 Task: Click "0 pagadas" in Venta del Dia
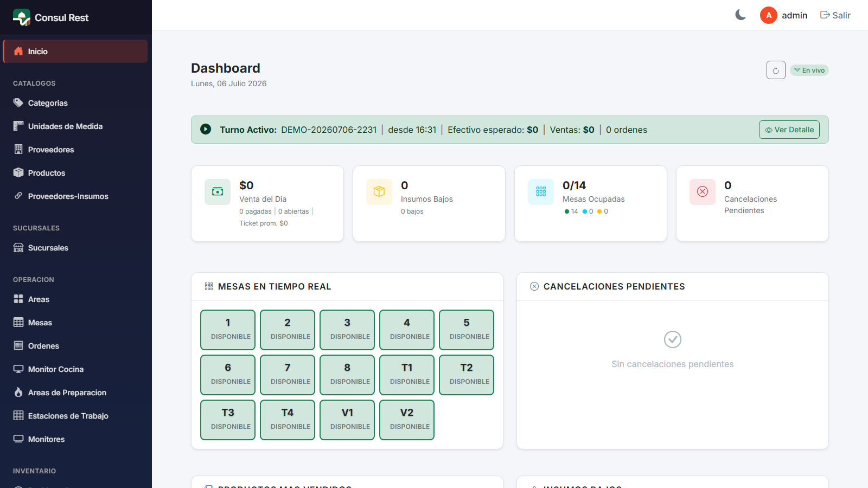[256, 211]
